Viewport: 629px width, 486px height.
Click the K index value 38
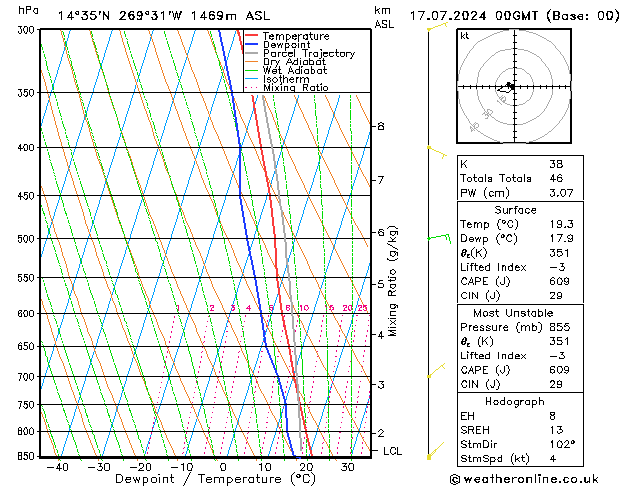click(556, 164)
